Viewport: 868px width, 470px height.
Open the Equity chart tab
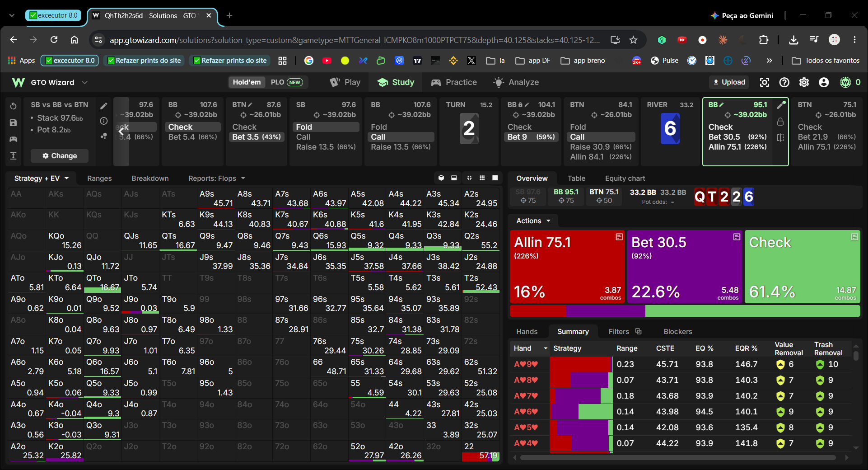625,179
